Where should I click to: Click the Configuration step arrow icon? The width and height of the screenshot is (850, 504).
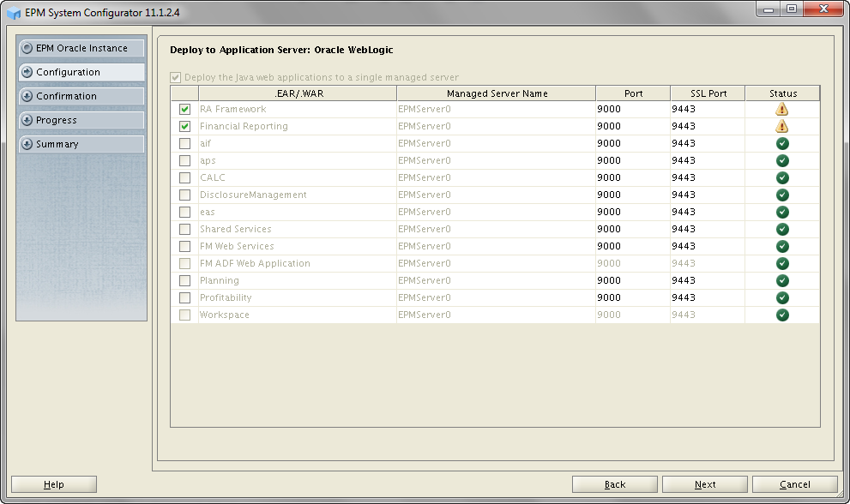27,72
